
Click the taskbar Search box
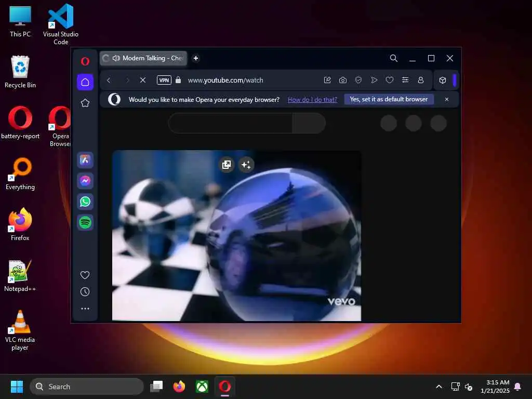87,387
